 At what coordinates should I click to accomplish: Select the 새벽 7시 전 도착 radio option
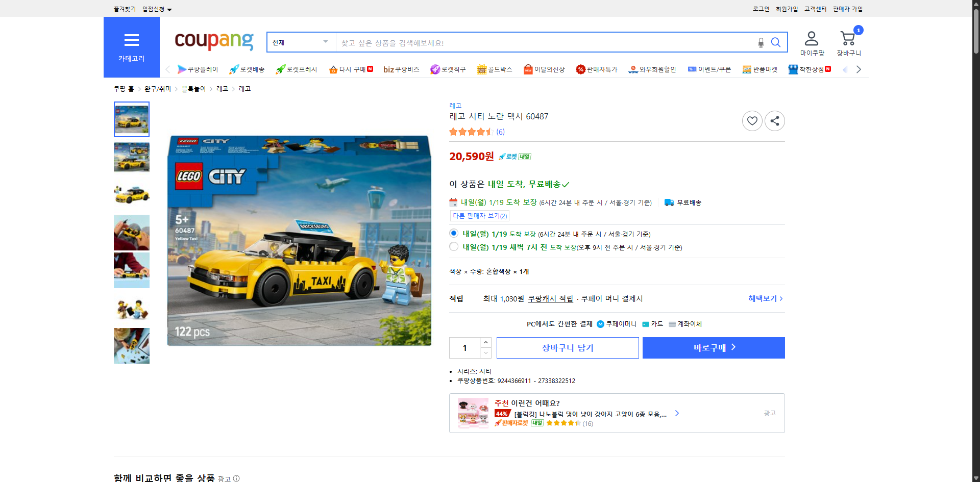click(x=453, y=246)
